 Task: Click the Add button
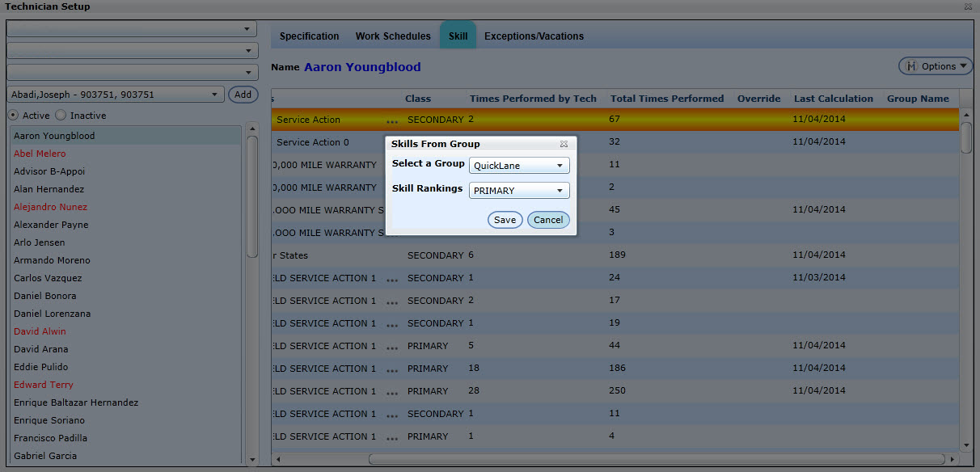(243, 95)
